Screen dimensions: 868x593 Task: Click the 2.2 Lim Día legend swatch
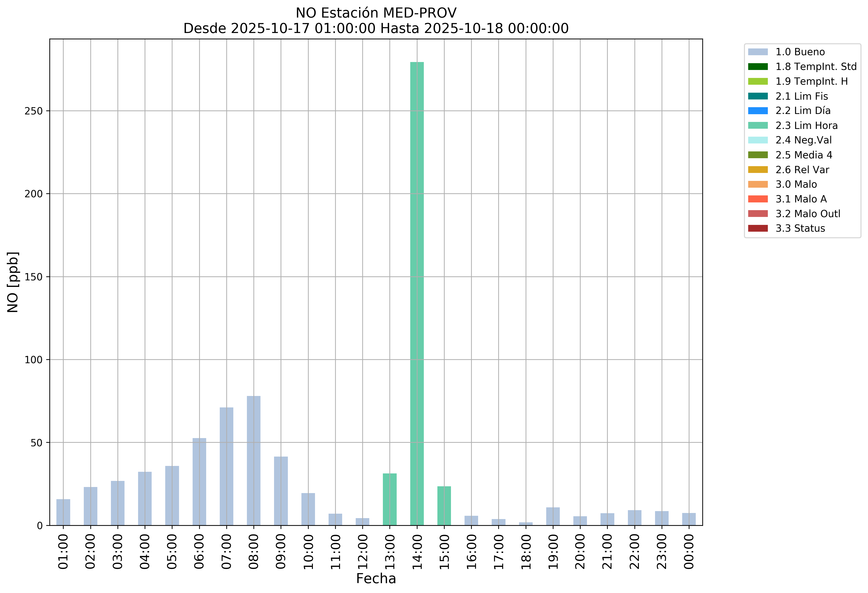pos(758,111)
